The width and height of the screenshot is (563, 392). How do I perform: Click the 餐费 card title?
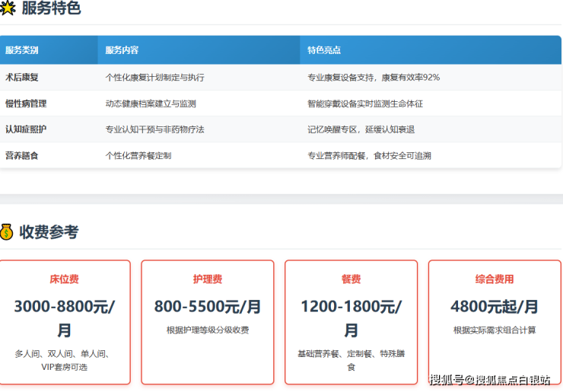pyautogui.click(x=351, y=279)
